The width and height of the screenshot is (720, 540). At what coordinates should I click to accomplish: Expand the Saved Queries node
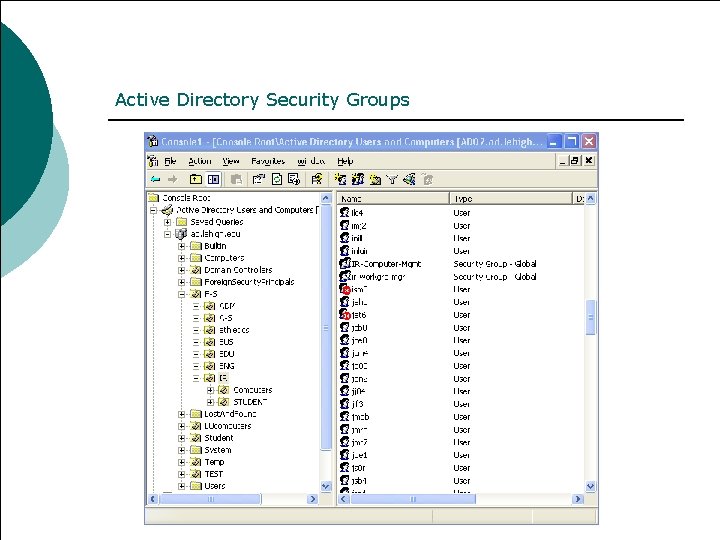pos(168,222)
